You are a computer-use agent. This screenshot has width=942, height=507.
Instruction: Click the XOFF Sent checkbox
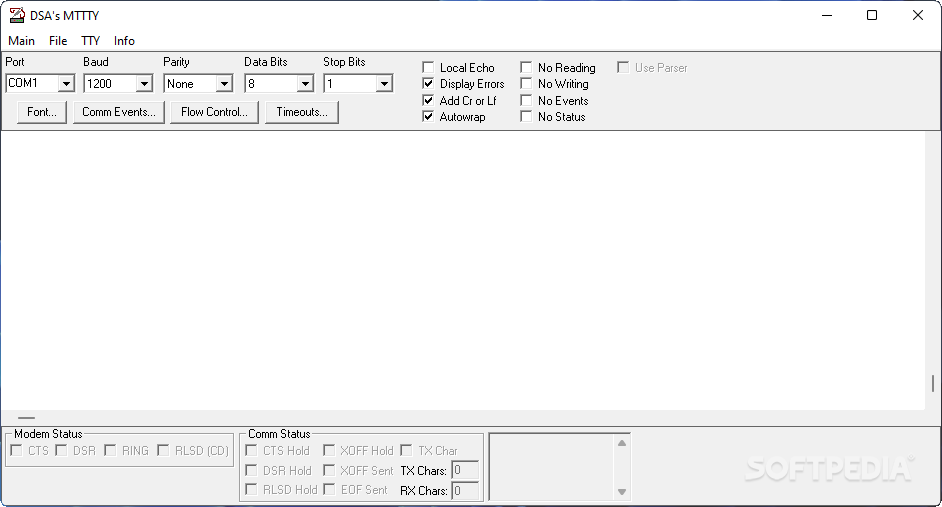pos(329,470)
